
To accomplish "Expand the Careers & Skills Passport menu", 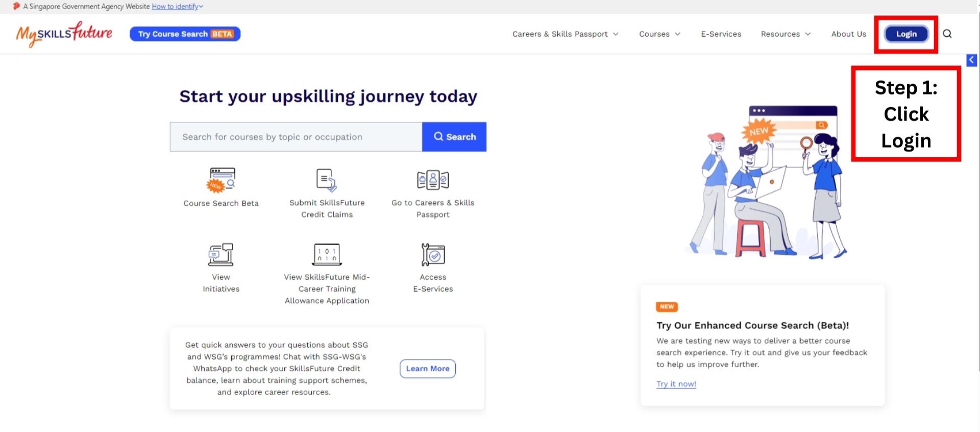I will tap(565, 34).
